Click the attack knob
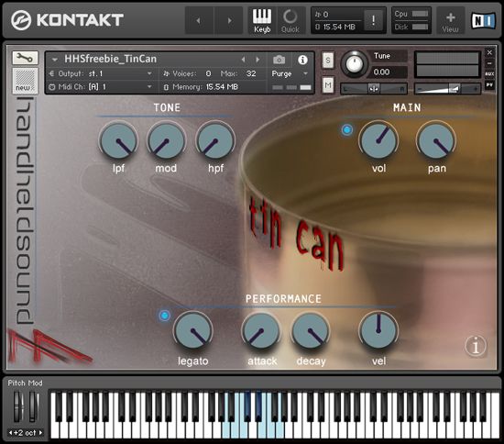Screen dimensions: 504x444 tap(260, 331)
